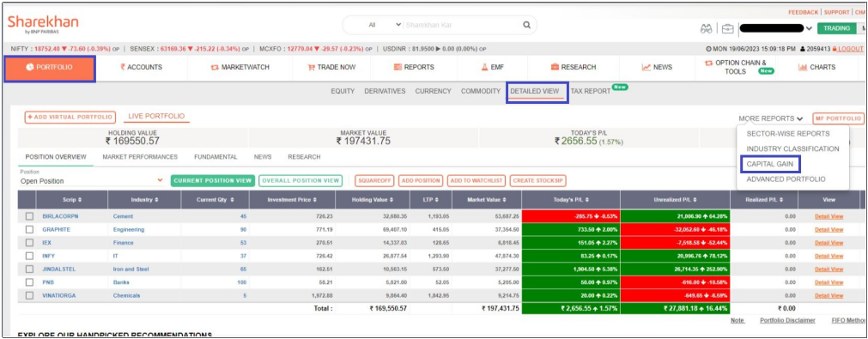Click the Add Virtual Portfolio button

[x=70, y=118]
